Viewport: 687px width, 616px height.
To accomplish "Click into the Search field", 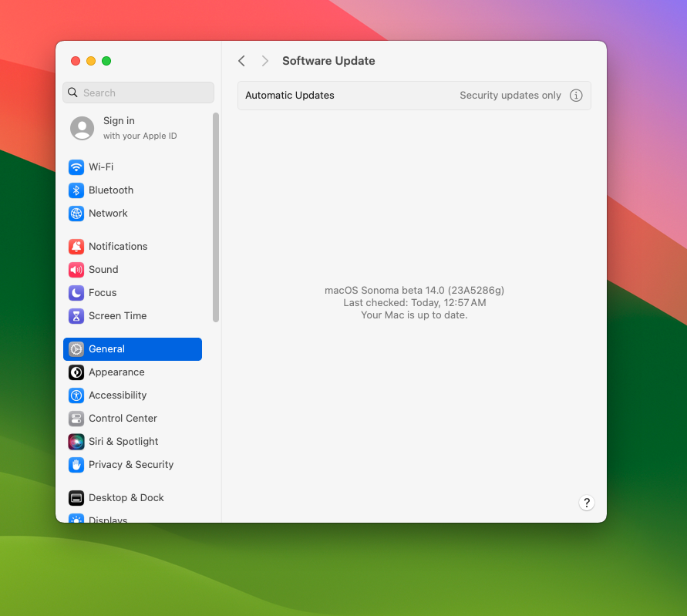I will pyautogui.click(x=139, y=93).
